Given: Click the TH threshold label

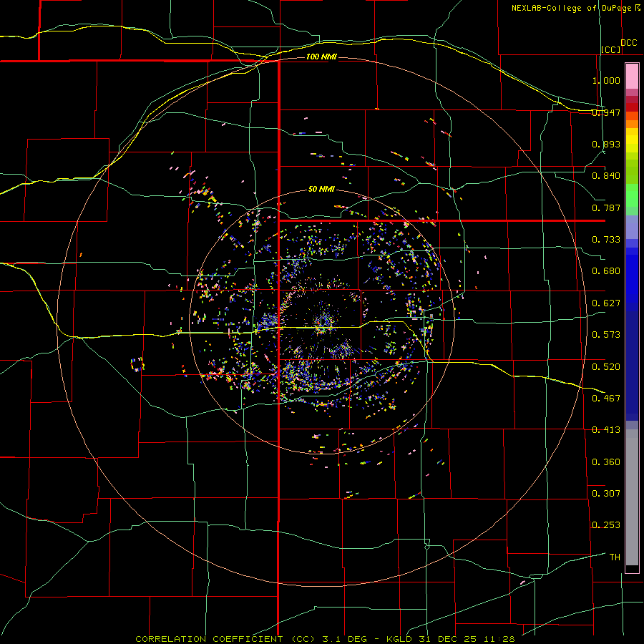Looking at the screenshot, I should [615, 557].
